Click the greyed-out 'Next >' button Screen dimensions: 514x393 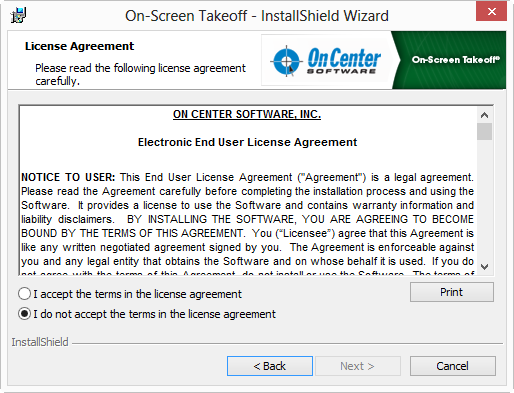tap(358, 366)
